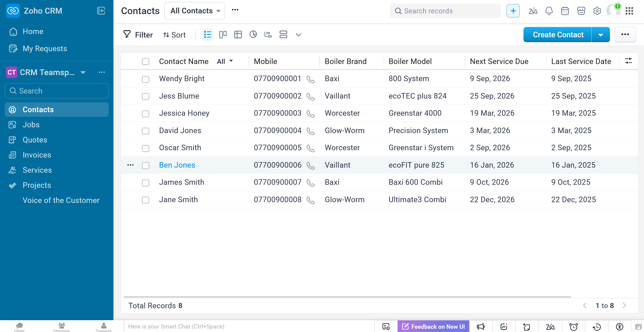This screenshot has width=644, height=332.
Task: Expand the Create Contact dropdown arrow
Action: [601, 35]
